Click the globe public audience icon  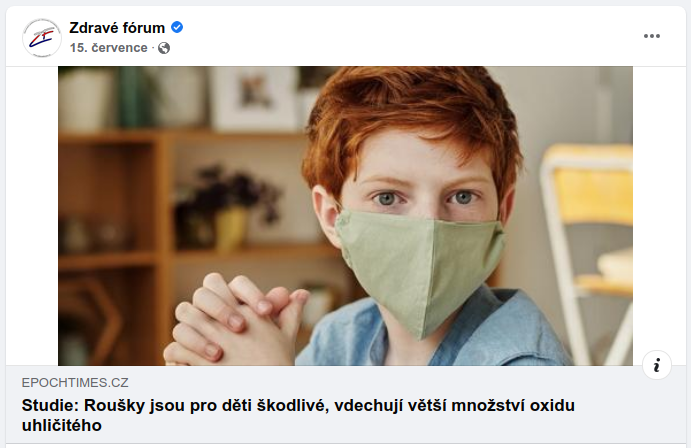(x=164, y=48)
